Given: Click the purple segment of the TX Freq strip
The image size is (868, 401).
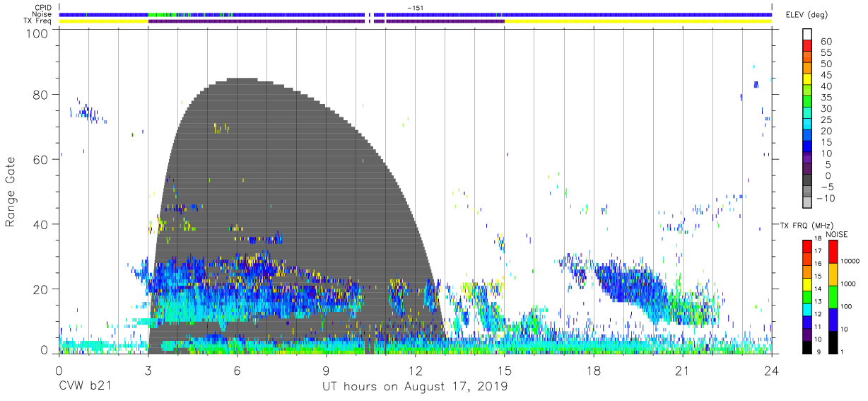Looking at the screenshot, I should point(326,21).
